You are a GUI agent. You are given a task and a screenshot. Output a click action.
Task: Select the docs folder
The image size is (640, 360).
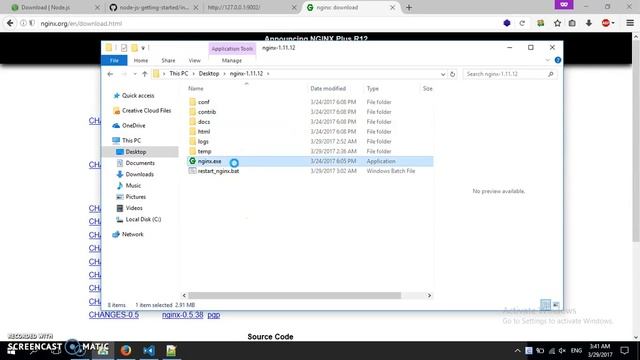[x=204, y=122]
